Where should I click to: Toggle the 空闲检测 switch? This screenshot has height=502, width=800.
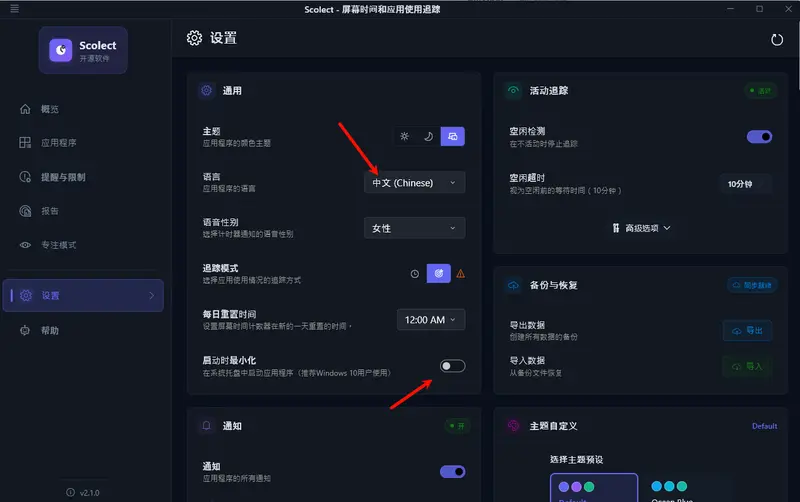tap(759, 137)
